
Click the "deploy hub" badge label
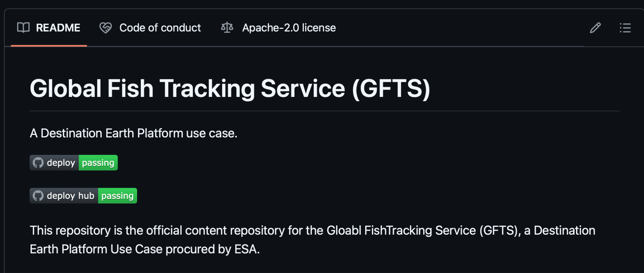[x=70, y=196]
